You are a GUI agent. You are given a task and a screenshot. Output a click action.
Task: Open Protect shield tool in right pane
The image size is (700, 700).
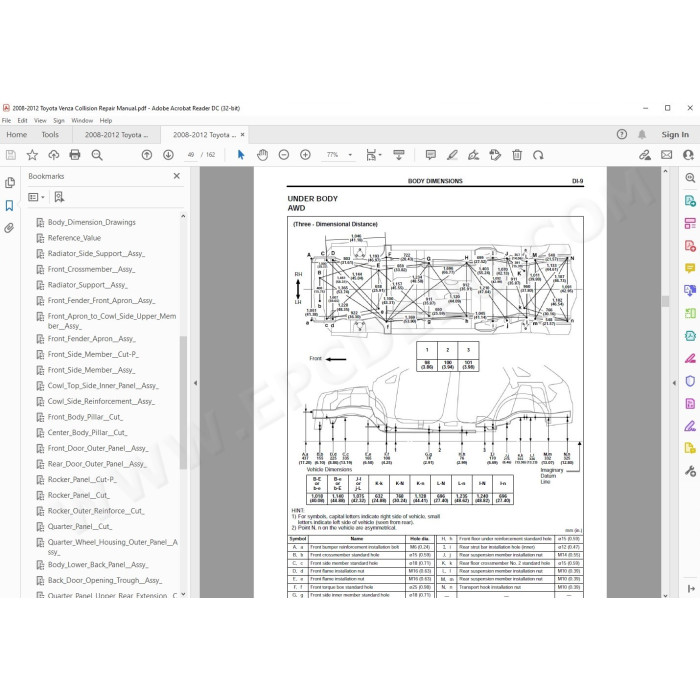[690, 381]
